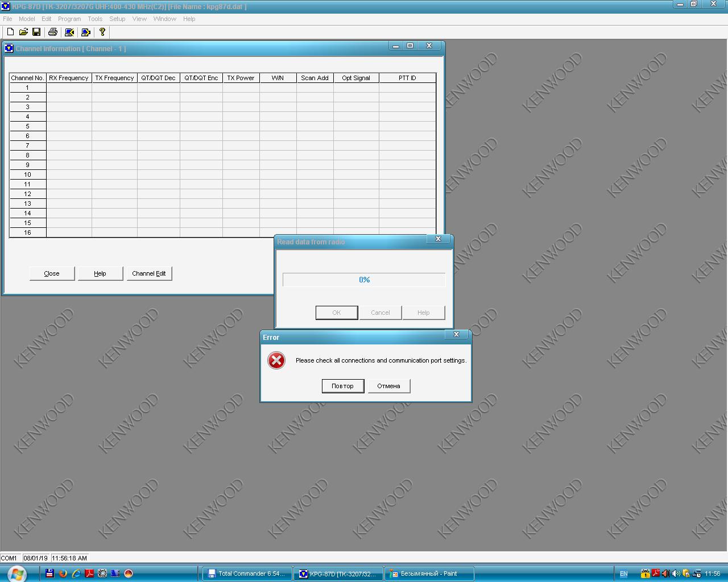Click the network clock tray icon

(x=696, y=573)
